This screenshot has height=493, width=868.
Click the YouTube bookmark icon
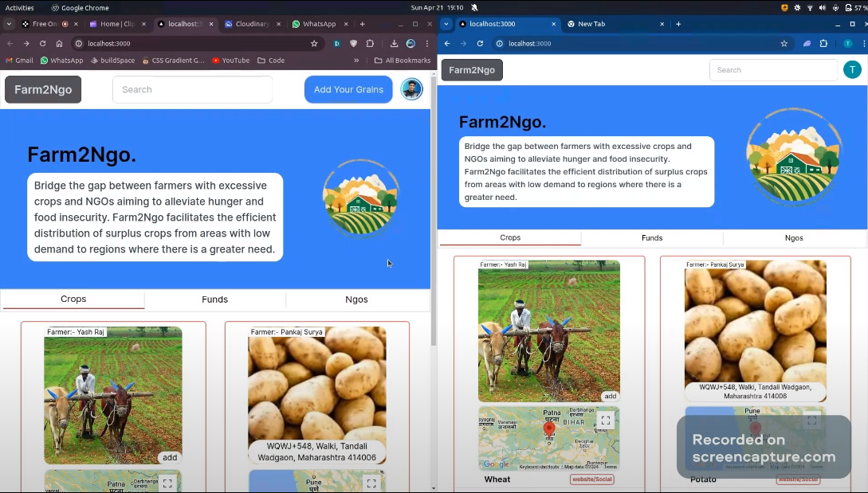click(x=214, y=60)
